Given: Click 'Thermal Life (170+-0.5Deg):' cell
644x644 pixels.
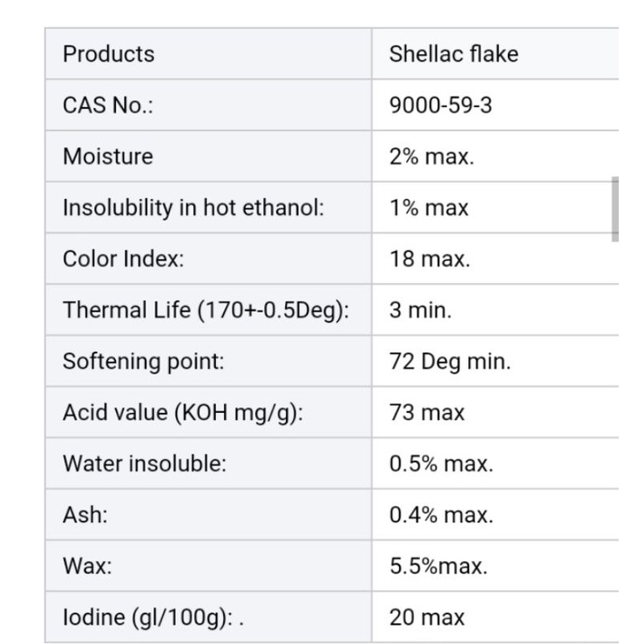Looking at the screenshot, I should [x=206, y=311].
